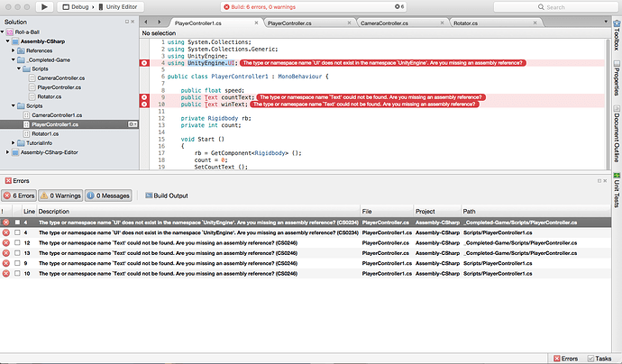This screenshot has height=364, width=622.
Task: Collapse the Assembly-CSharp project node
Action: (7, 41)
